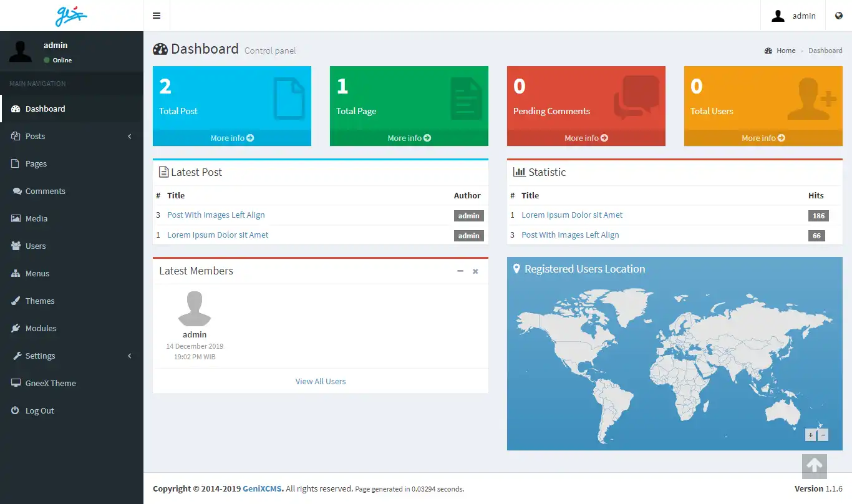The height and width of the screenshot is (504, 852).
Task: Click the sidebar admin profile picture
Action: coord(21,51)
